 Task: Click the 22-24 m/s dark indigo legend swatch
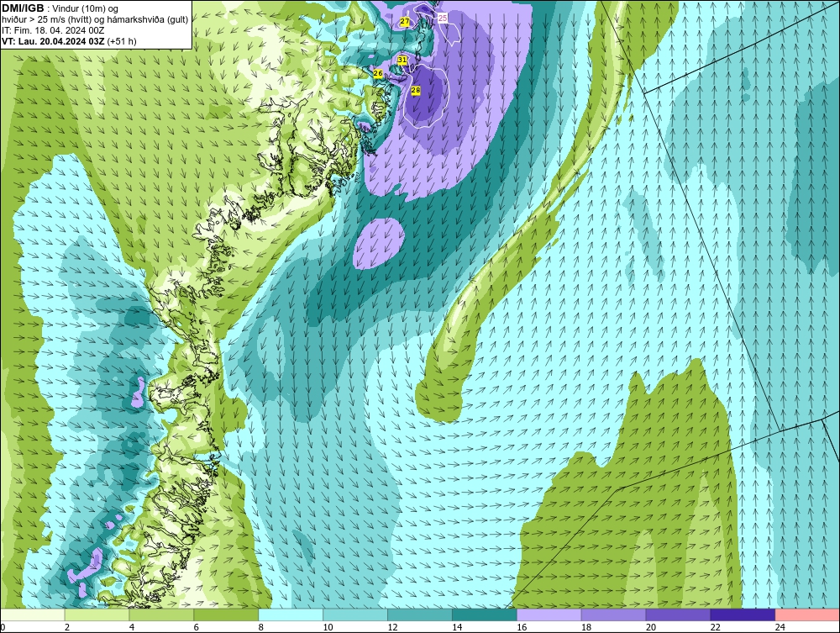(743, 615)
